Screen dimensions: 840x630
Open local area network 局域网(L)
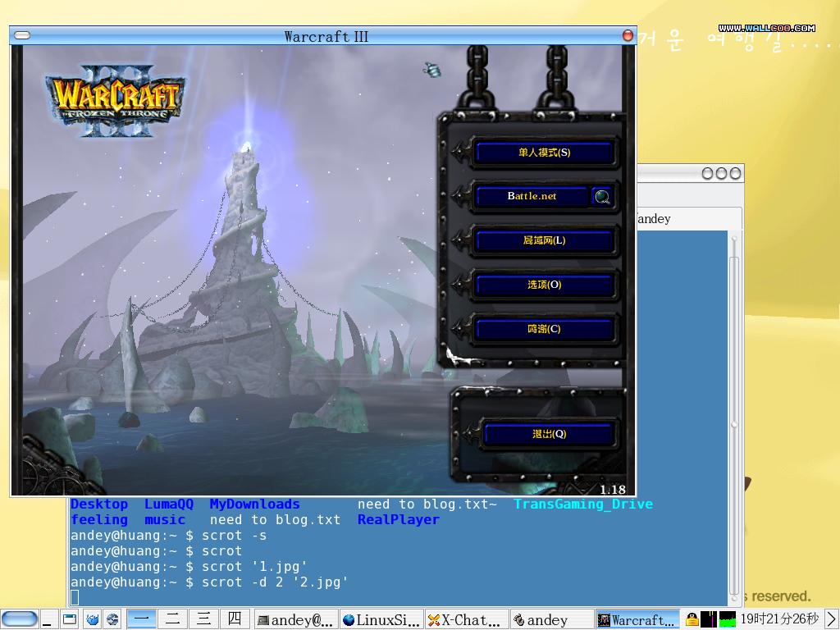point(544,240)
